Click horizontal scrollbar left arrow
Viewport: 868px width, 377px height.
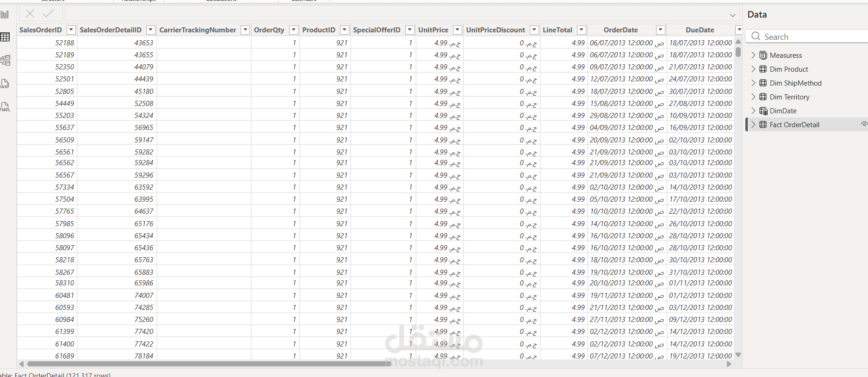tap(21, 364)
